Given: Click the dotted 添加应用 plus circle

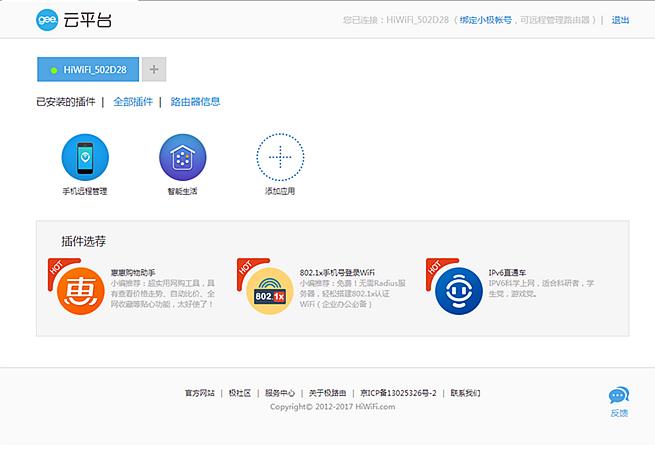Looking at the screenshot, I should 280,157.
